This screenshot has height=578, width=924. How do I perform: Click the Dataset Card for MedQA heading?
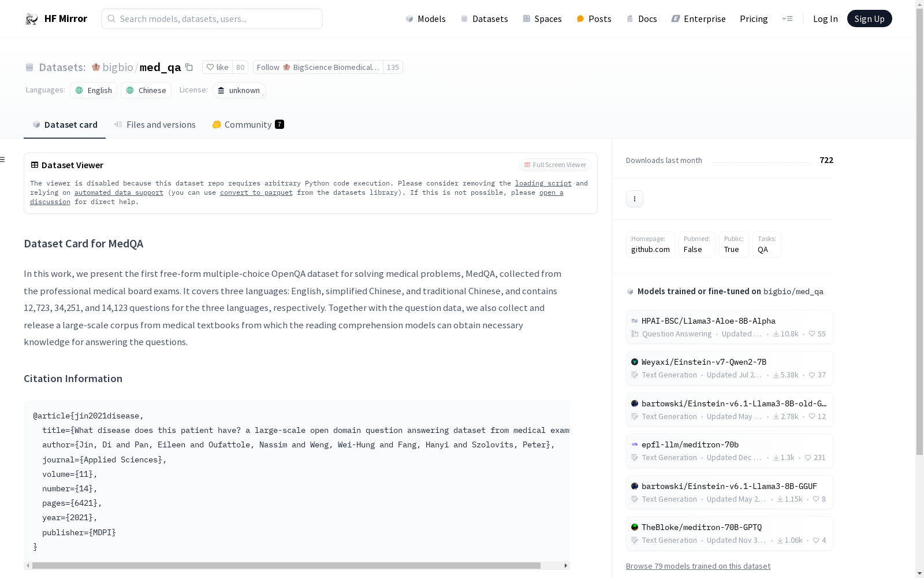pos(83,243)
